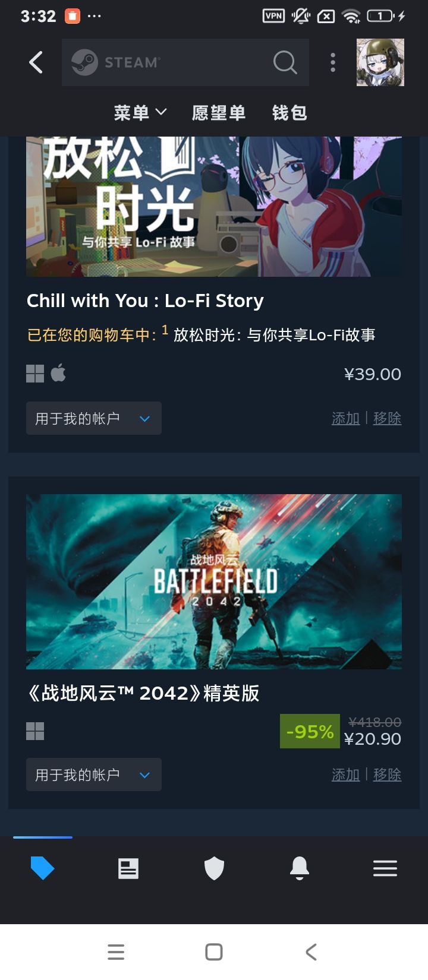The image size is (428, 980).
Task: Expand 用于我的帐户 dropdown for Battlefield 2042
Action: click(x=93, y=774)
